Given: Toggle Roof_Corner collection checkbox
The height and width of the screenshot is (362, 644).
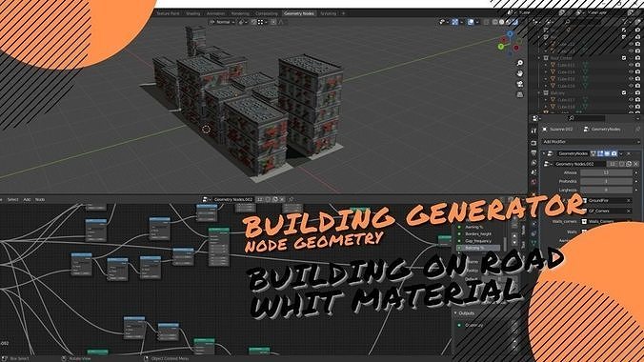Looking at the screenshot, I should point(624,58).
